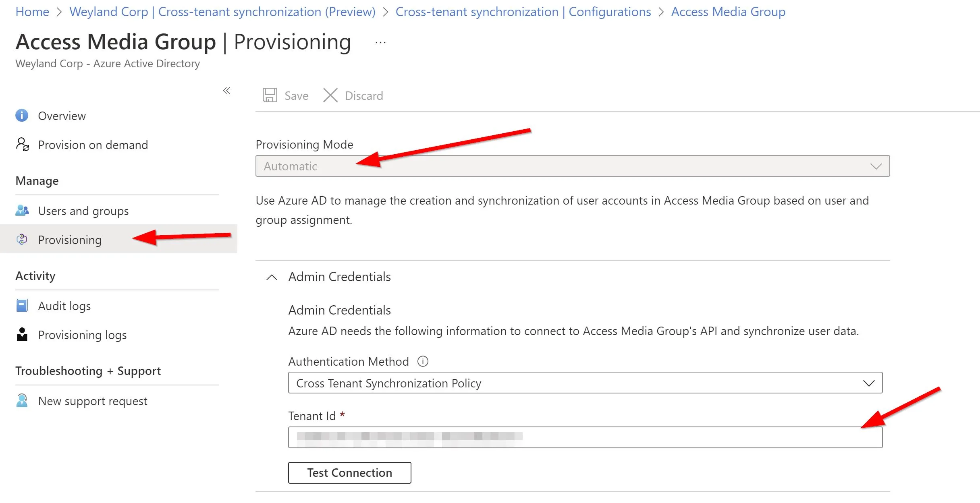Open Cross-tenant synchronization Configurations breadcrumb
This screenshot has width=980, height=503.
click(x=523, y=12)
